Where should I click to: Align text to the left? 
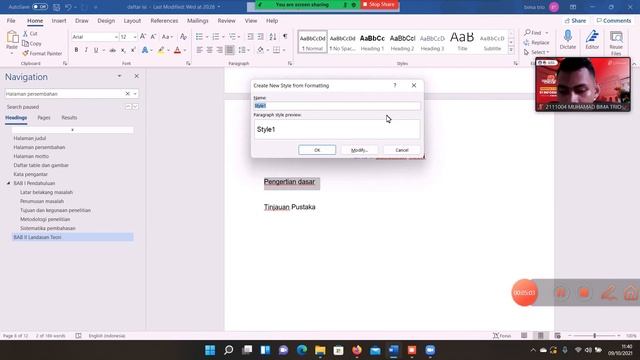point(199,50)
